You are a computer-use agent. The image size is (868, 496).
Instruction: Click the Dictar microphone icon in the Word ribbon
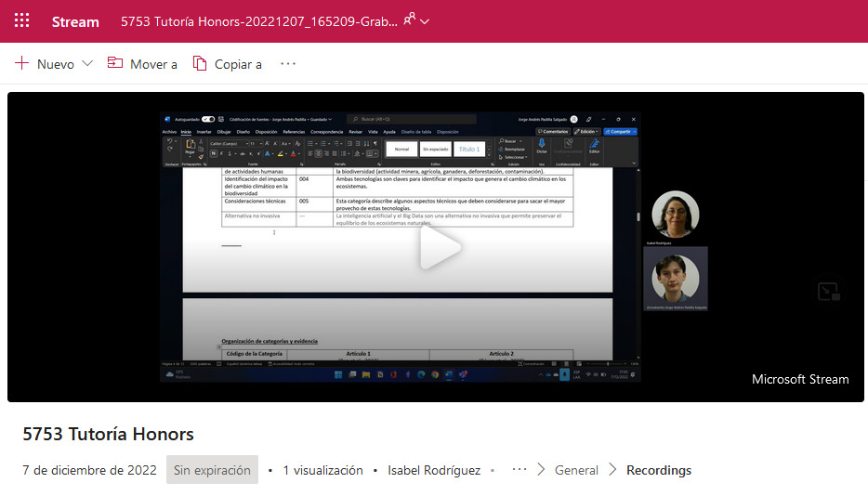(542, 145)
